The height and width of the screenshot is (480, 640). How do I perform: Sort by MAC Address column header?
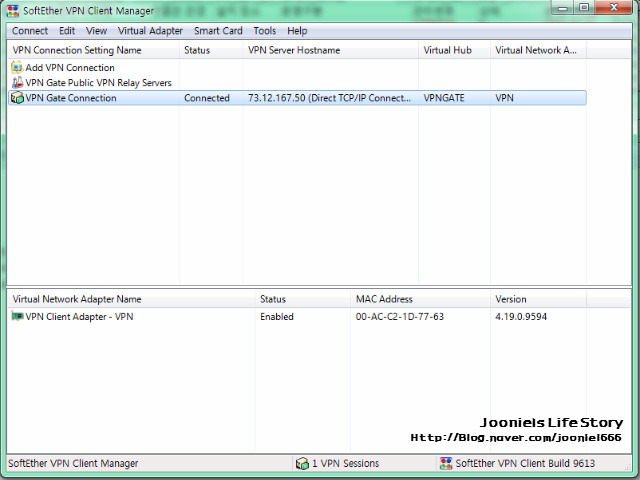tap(420, 299)
